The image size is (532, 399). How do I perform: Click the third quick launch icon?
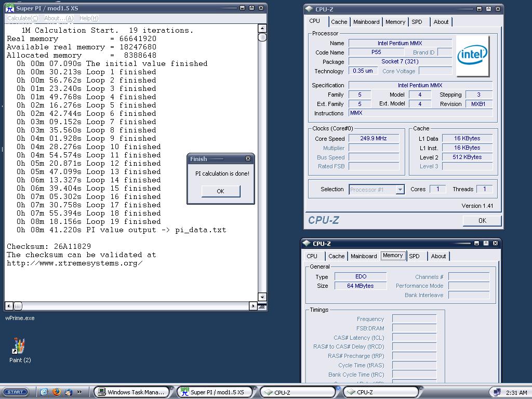coord(68,392)
